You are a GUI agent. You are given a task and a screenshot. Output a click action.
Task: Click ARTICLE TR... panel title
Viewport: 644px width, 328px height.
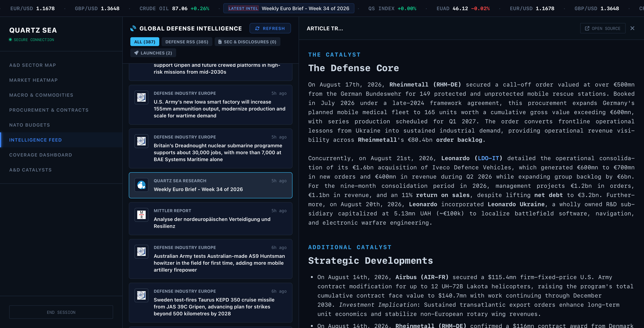pyautogui.click(x=325, y=29)
